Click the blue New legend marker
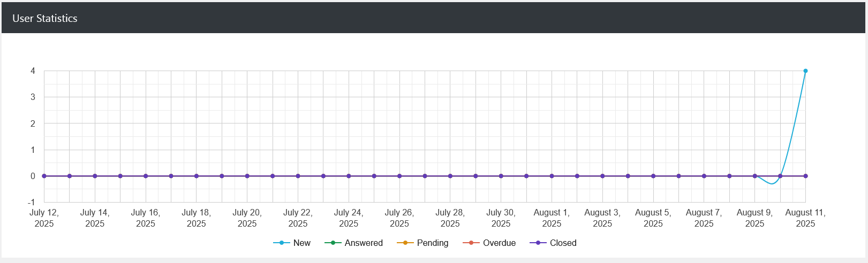868x263 pixels. tap(282, 243)
